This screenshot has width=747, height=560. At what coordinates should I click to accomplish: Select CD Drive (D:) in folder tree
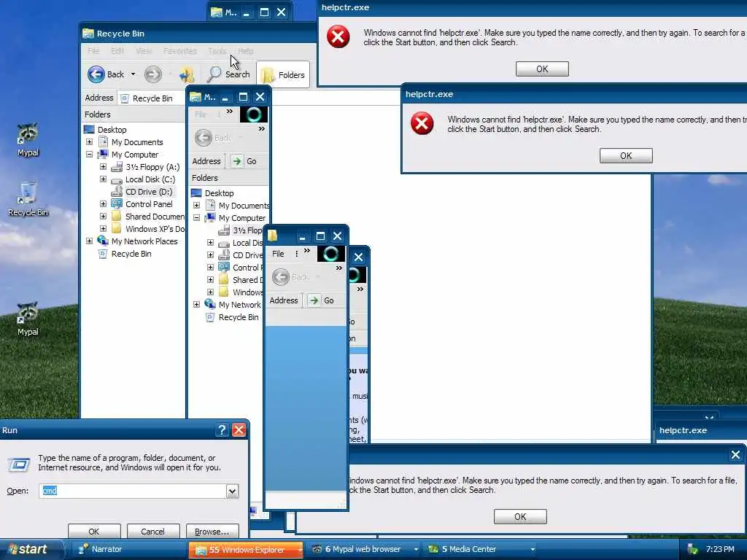[149, 192]
